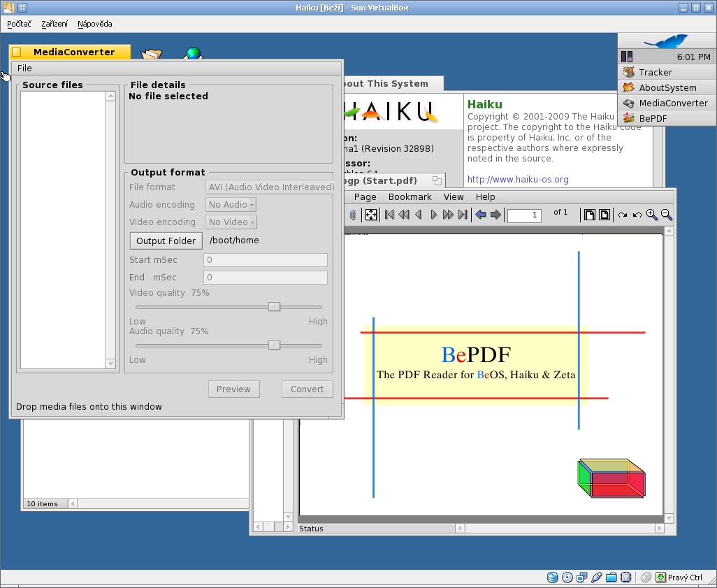Screen dimensions: 717x588
Task: Toggle BePDF full screen mode icon
Action: coord(371,215)
